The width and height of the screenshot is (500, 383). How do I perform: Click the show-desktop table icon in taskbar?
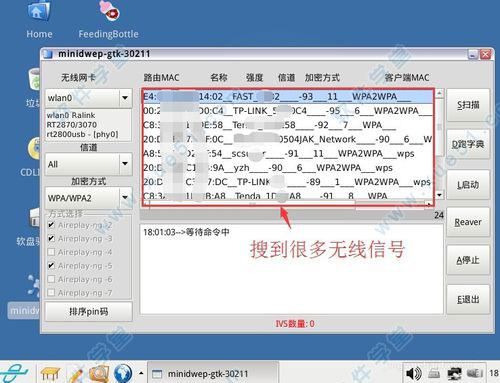(x=50, y=373)
